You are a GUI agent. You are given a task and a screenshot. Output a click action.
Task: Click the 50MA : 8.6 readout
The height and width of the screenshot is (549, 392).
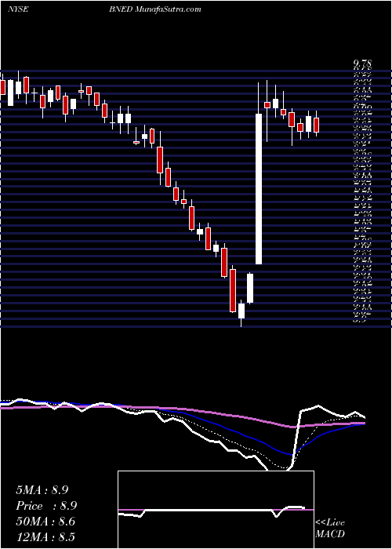pos(45,522)
